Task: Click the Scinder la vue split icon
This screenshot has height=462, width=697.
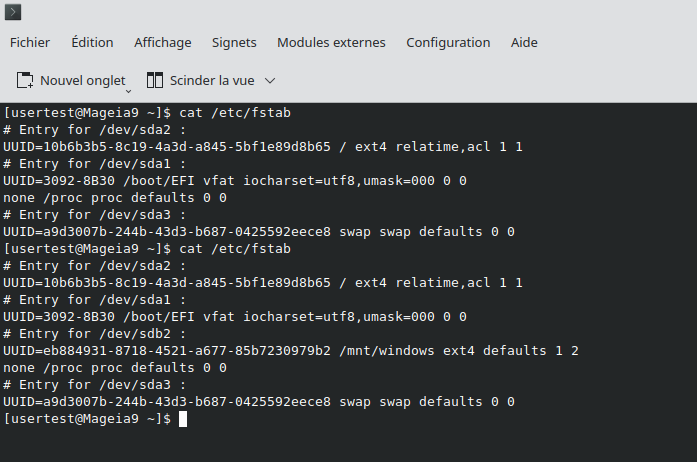Action: (155, 80)
